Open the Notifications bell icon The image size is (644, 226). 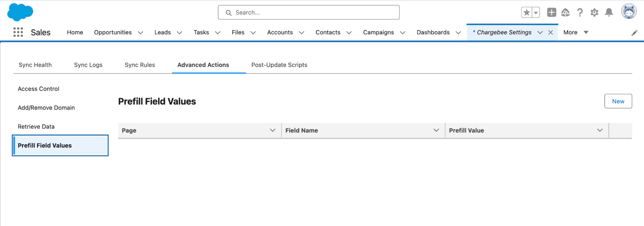(609, 13)
